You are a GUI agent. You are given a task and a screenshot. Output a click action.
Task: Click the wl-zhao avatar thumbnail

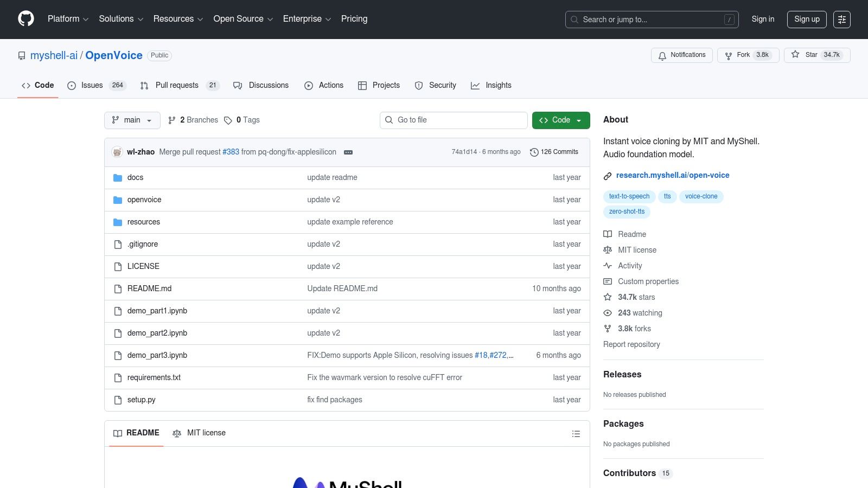tap(117, 152)
